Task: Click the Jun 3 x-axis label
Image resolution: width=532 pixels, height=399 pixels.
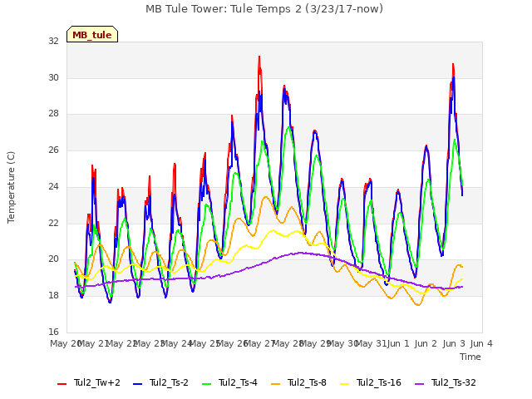Action: coord(454,343)
